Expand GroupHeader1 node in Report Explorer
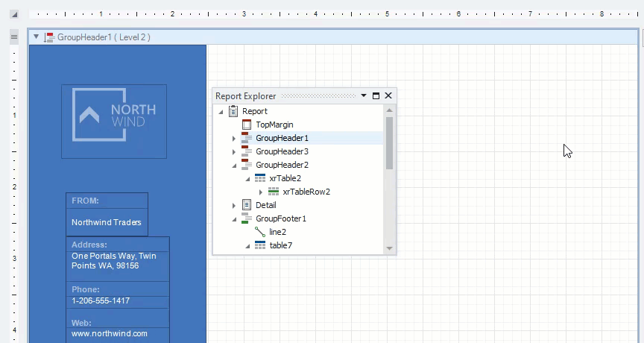The height and width of the screenshot is (343, 644). (x=234, y=138)
